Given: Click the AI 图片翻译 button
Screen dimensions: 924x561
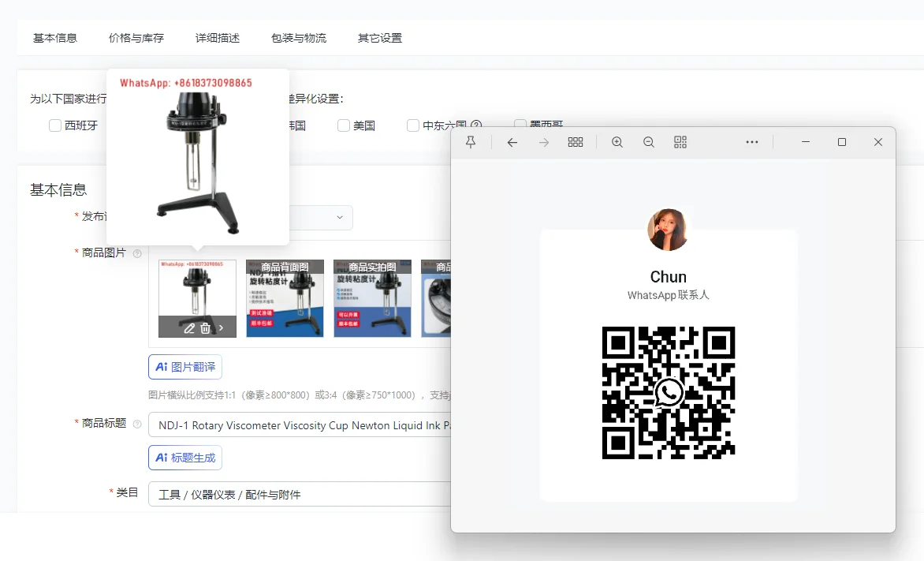Looking at the screenshot, I should click(185, 367).
